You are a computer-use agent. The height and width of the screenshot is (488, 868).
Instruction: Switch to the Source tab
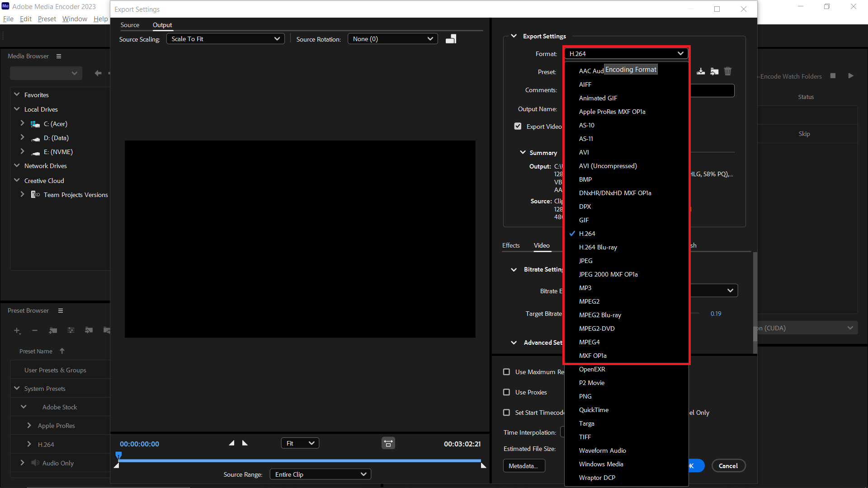point(130,25)
